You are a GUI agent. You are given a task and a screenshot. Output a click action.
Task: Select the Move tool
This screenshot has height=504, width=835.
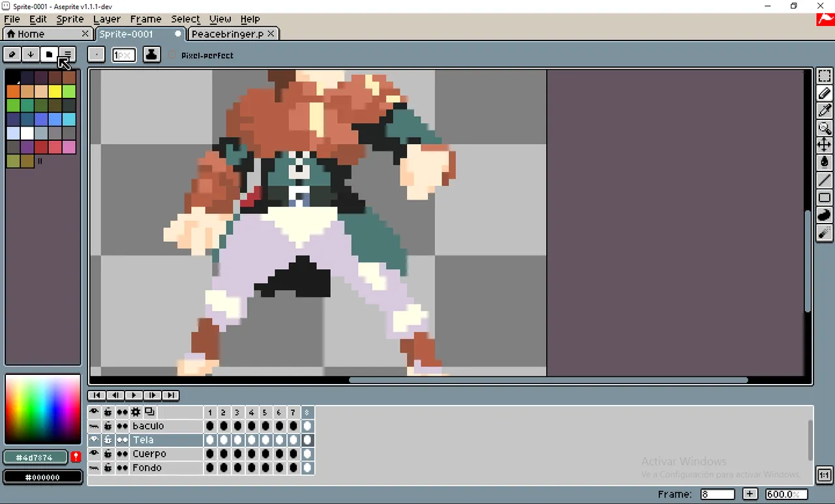tap(825, 145)
